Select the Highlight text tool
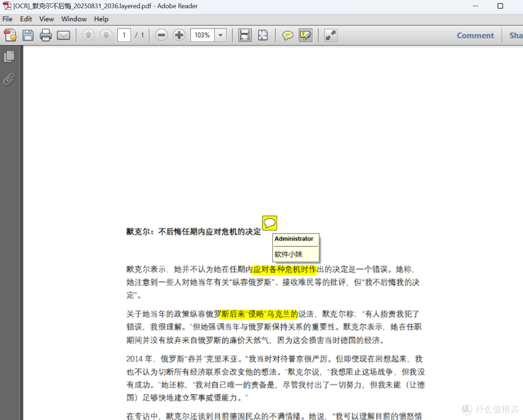The width and height of the screenshot is (523, 420). coord(306,35)
